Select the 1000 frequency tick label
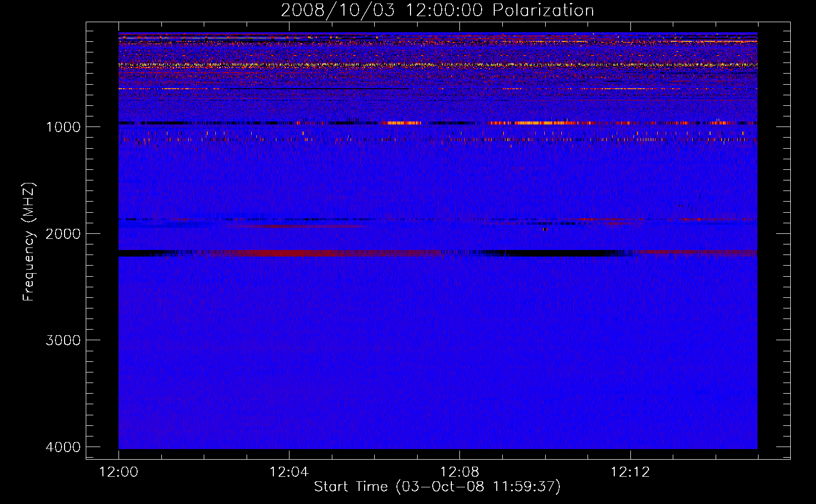 pos(63,127)
